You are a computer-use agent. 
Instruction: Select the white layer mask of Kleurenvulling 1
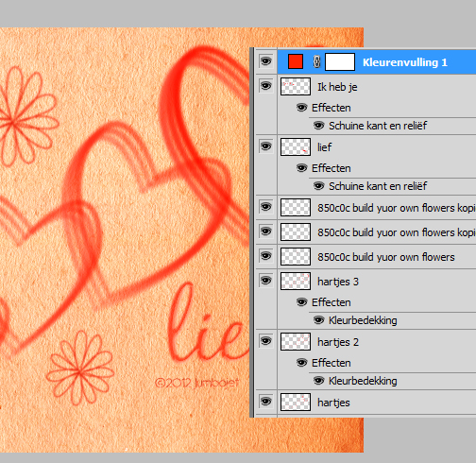340,61
